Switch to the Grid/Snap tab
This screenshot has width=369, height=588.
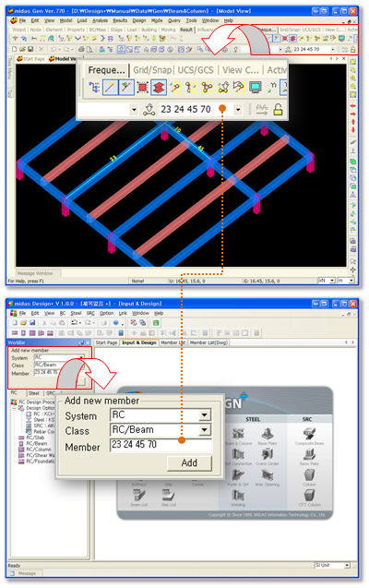(x=152, y=70)
